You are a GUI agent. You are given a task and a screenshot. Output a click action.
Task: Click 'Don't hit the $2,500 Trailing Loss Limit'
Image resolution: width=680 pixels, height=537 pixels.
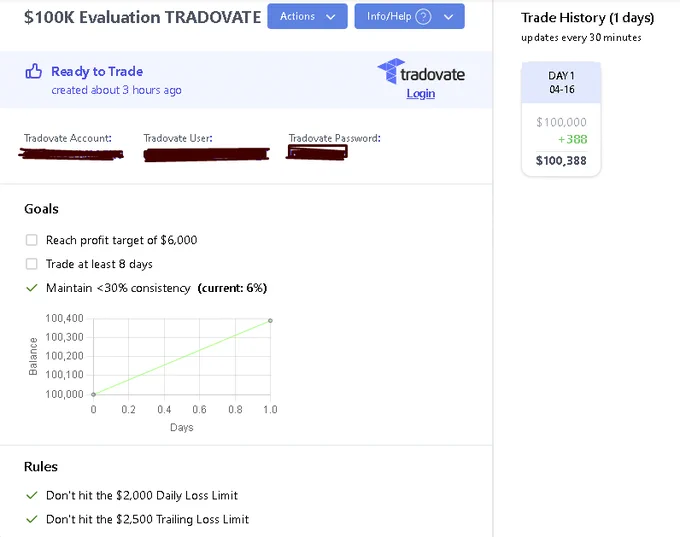147,519
